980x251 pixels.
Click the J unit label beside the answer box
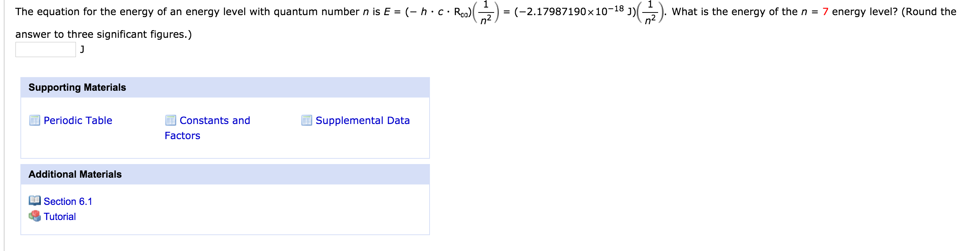click(x=82, y=49)
